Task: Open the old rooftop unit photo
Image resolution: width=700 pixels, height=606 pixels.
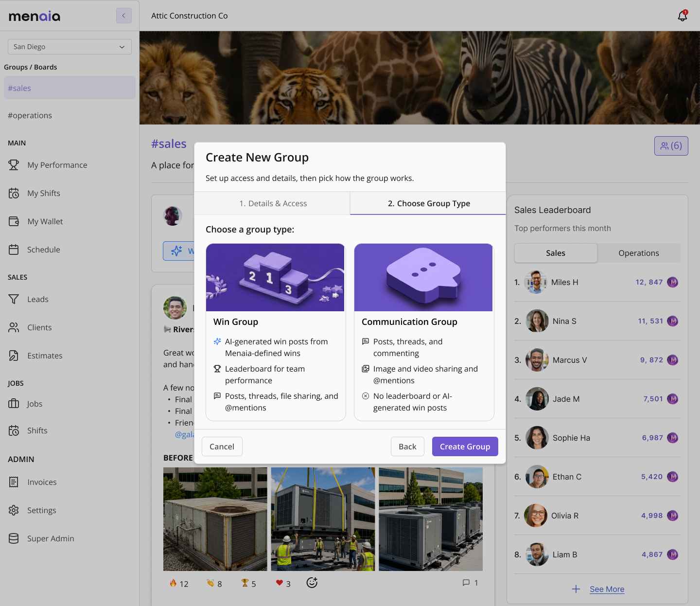Action: 215,519
